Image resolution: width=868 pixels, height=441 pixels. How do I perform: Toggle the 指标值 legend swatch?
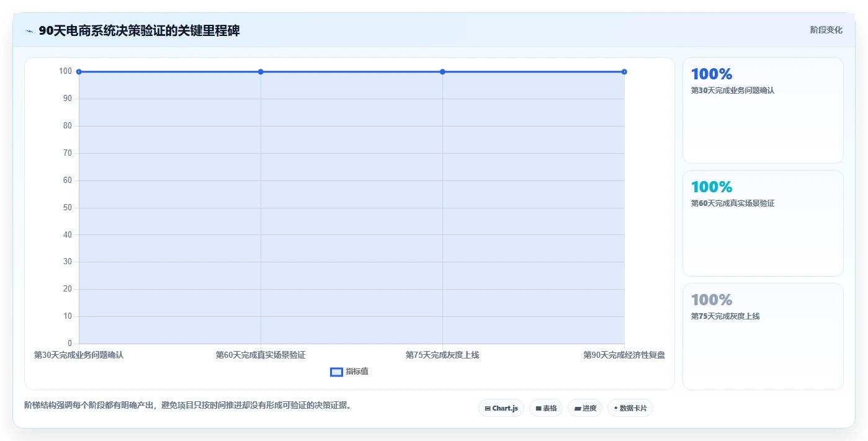click(336, 372)
